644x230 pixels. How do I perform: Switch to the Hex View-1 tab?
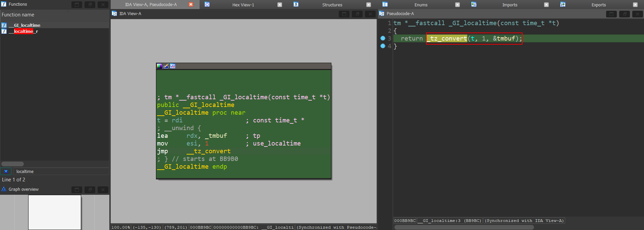coord(243,5)
